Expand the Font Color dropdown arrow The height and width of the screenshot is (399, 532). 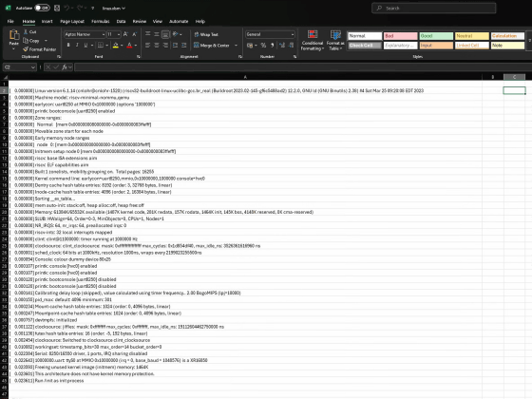[135, 46]
